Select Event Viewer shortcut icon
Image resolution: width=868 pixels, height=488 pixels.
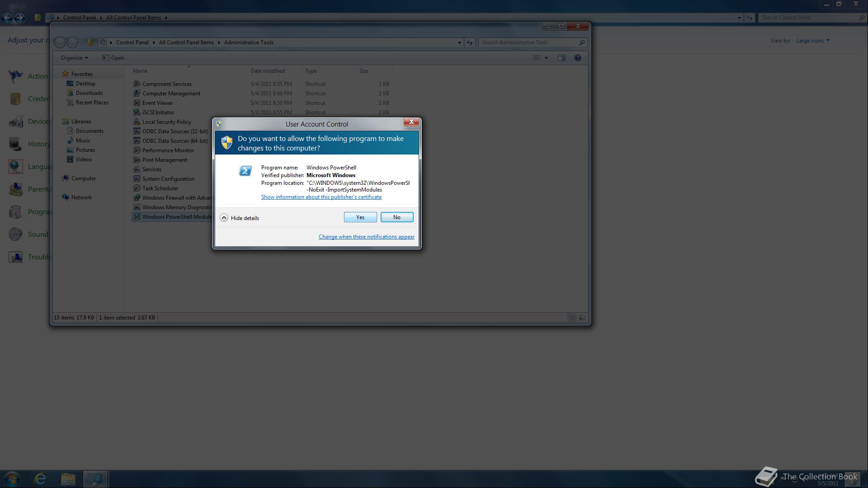pyautogui.click(x=137, y=103)
